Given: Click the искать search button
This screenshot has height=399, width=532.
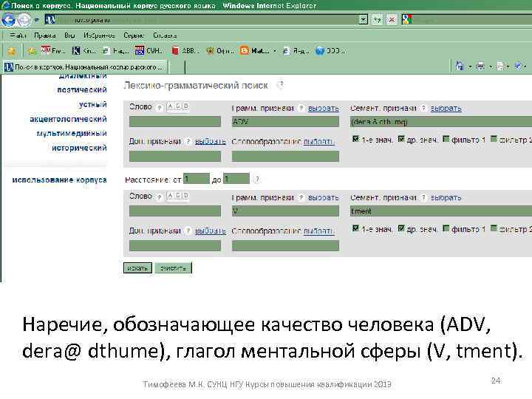Looking at the screenshot, I should (137, 267).
